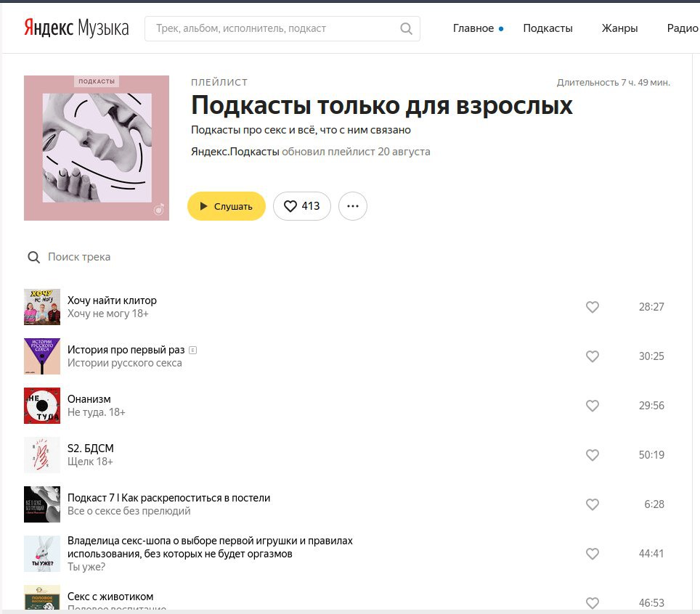The width and height of the screenshot is (700, 614).
Task: Open the episode Хочу найти клитор
Action: tap(112, 300)
